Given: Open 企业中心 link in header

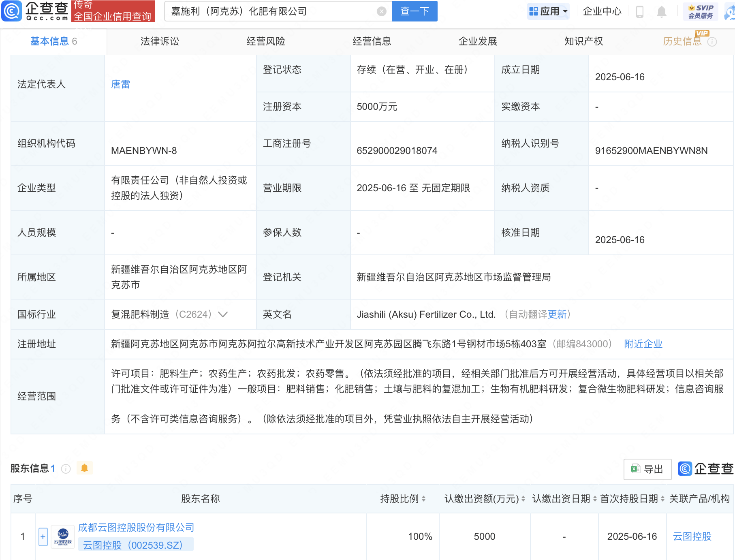Looking at the screenshot, I should (x=602, y=11).
